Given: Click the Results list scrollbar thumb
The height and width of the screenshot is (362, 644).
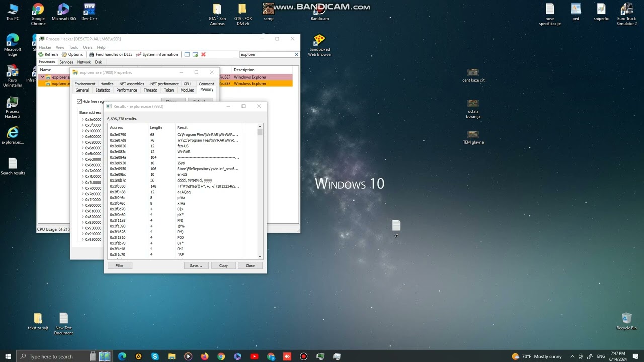Looking at the screenshot, I should (260, 132).
